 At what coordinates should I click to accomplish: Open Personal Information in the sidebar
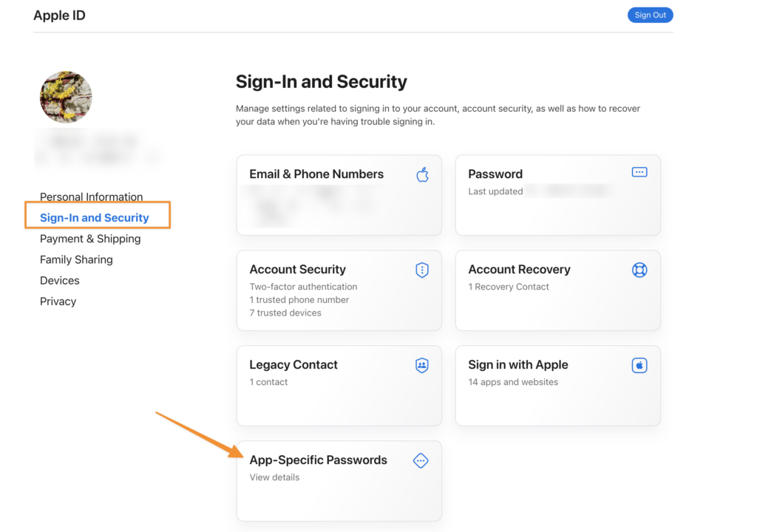tap(91, 197)
